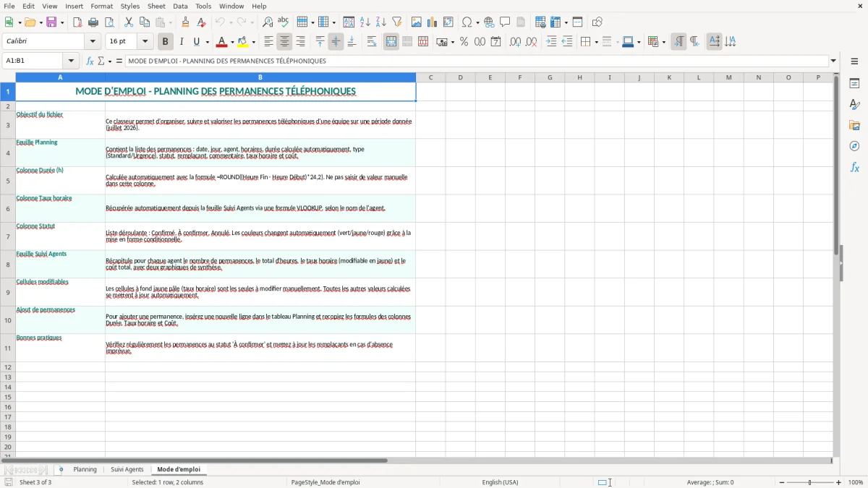Viewport: 868px width, 488px height.
Task: Open the Format menu
Action: point(102,6)
